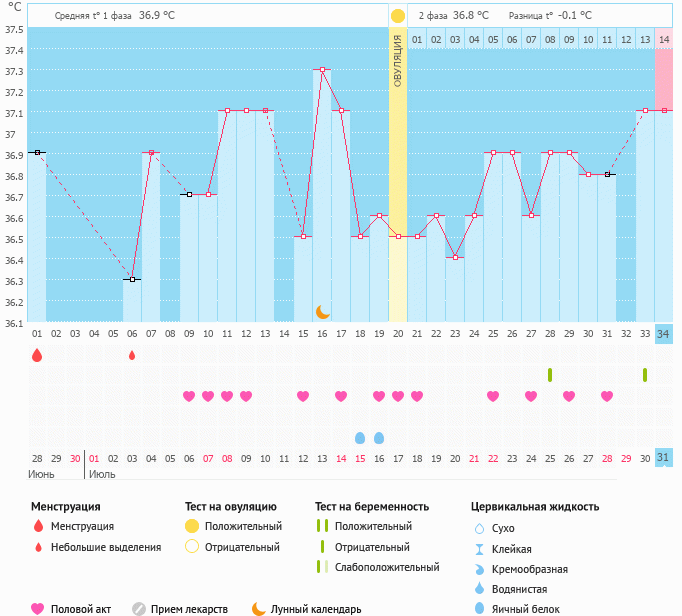Click the menstruation drop on cycle day 01
The height and width of the screenshot is (616, 682).
(37, 355)
